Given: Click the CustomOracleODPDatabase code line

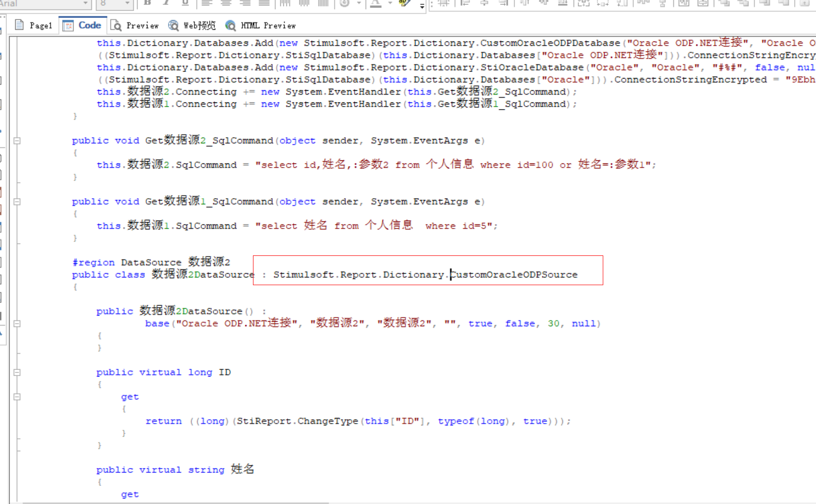Looking at the screenshot, I should click(456, 43).
